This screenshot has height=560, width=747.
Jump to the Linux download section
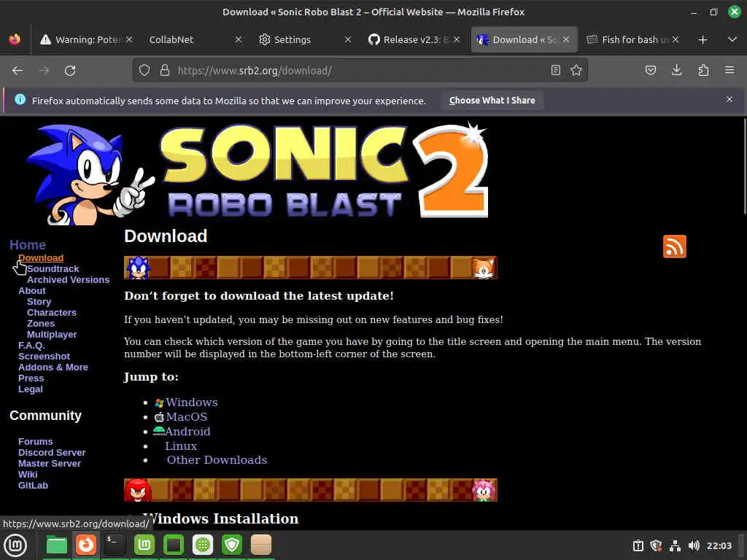coord(181,446)
